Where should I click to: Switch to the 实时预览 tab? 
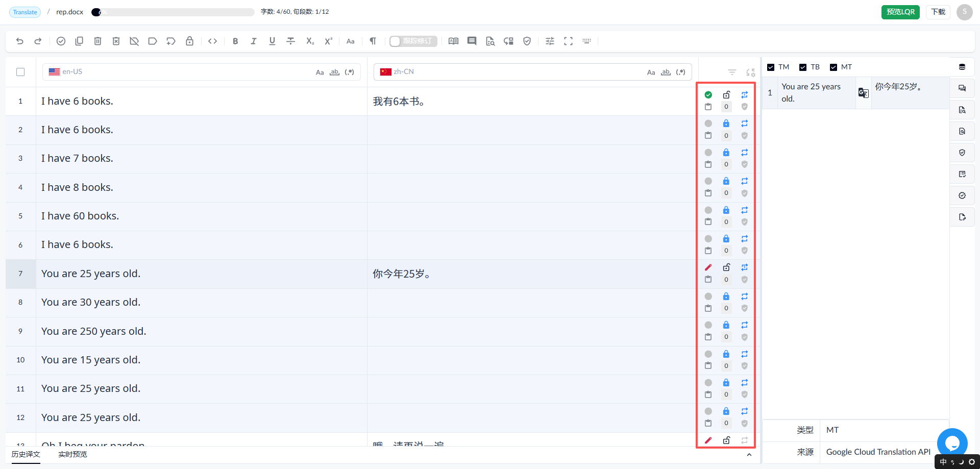click(72, 454)
